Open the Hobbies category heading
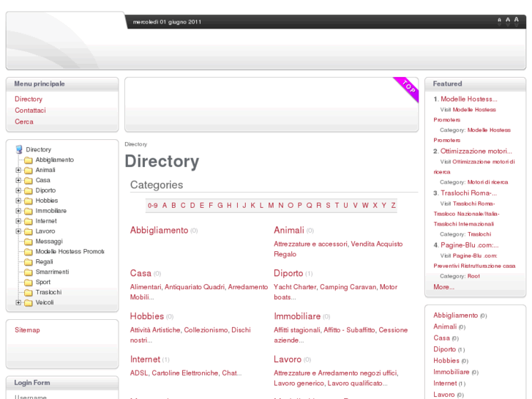 point(147,316)
